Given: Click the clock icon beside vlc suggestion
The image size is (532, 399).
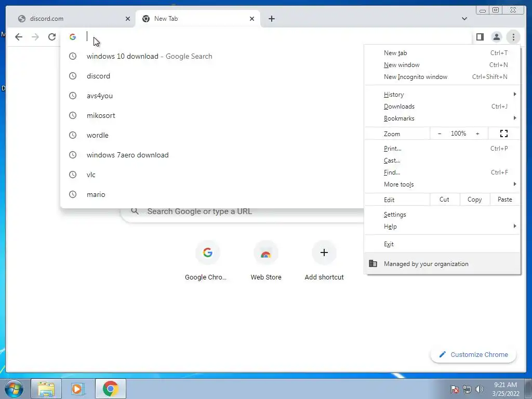Looking at the screenshot, I should pyautogui.click(x=73, y=175).
